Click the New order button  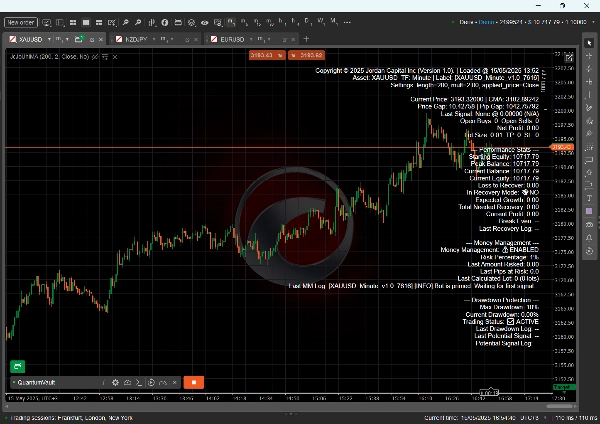pos(21,21)
